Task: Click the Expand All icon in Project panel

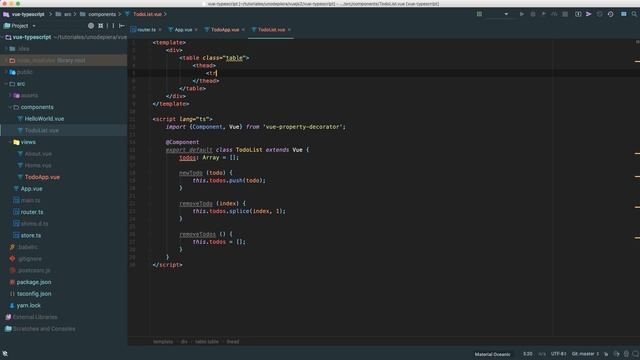Action: (x=100, y=26)
